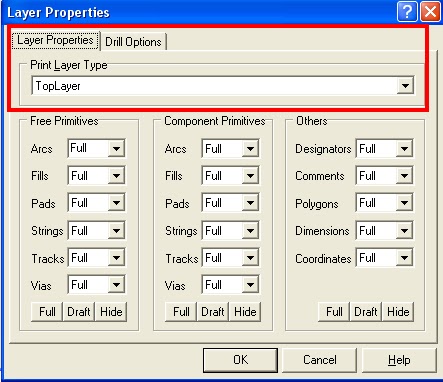The width and height of the screenshot is (443, 382).
Task: Open Component Primitives Tracks dropdown
Action: pyautogui.click(x=250, y=258)
